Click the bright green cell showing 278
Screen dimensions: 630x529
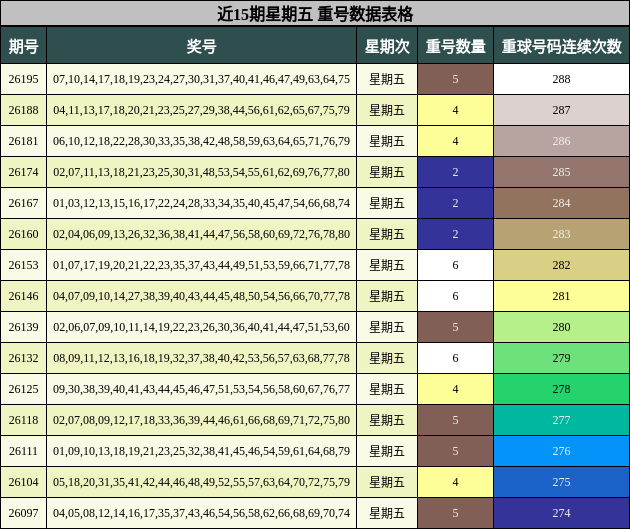pyautogui.click(x=561, y=389)
